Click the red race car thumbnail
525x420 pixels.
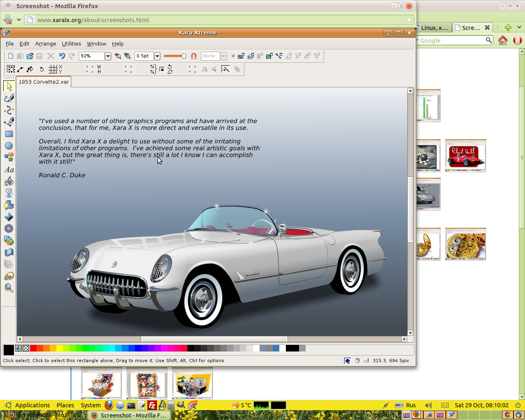[465, 155]
